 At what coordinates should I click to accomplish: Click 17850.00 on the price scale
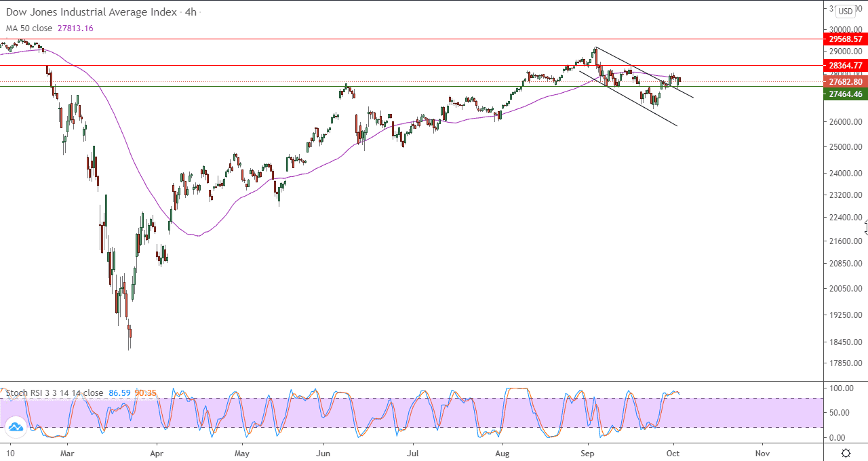pos(845,363)
